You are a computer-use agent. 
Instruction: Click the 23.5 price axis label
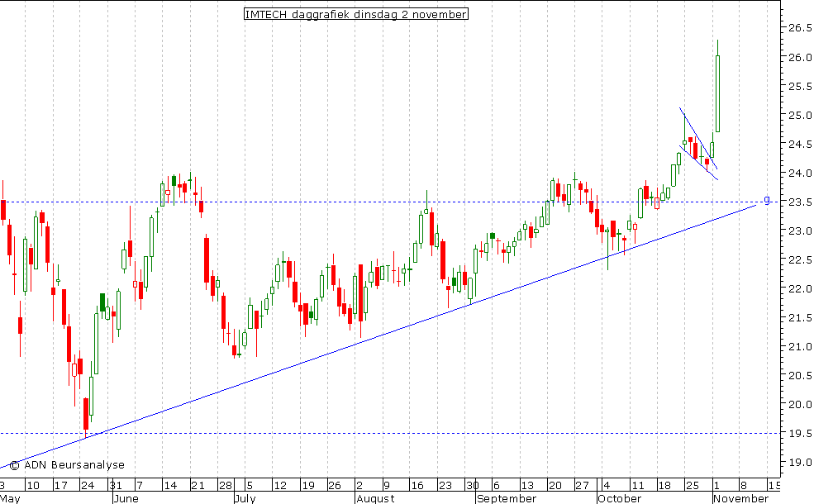click(798, 202)
